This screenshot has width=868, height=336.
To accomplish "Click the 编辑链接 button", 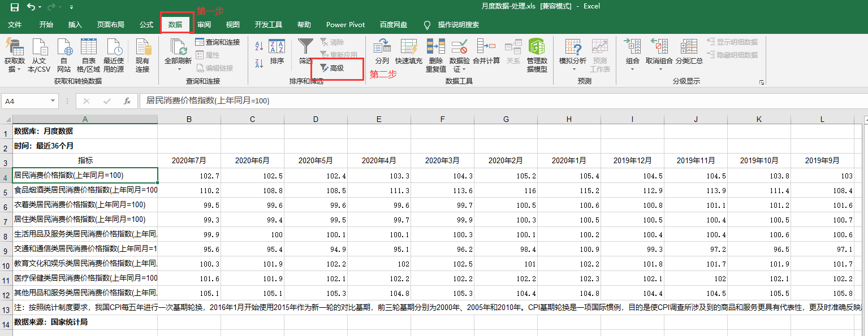I will coord(214,68).
